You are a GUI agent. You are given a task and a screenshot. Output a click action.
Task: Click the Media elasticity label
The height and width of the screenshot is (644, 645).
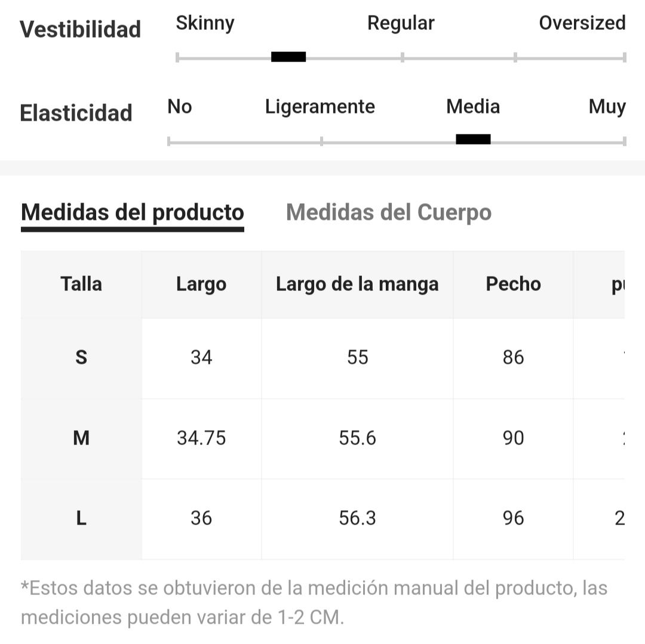pos(473,106)
